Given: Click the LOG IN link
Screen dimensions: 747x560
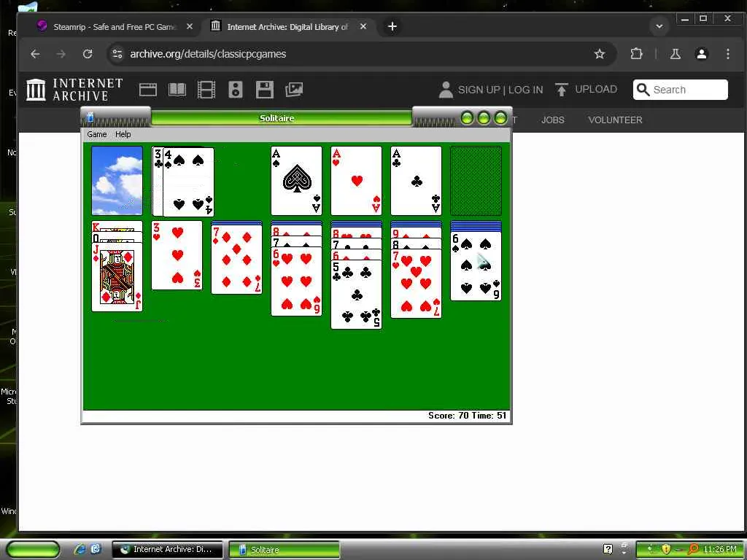Looking at the screenshot, I should 525,90.
